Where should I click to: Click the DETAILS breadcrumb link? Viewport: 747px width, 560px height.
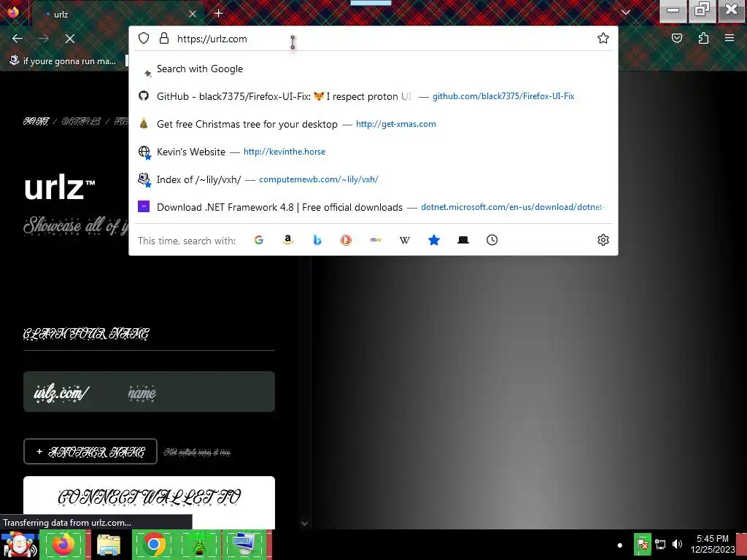tap(81, 122)
